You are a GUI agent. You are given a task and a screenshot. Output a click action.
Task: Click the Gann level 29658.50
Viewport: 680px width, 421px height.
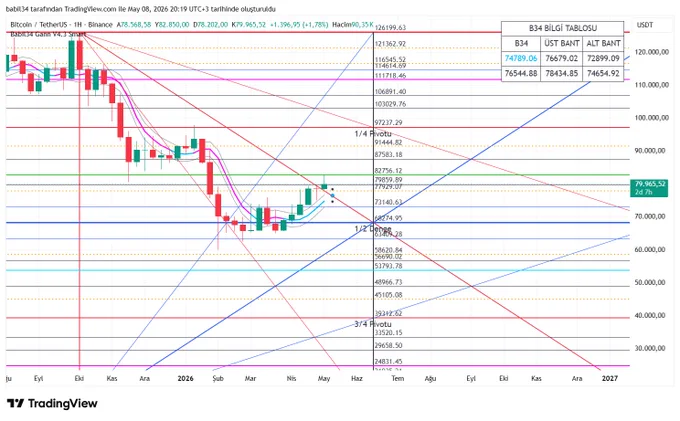(x=389, y=345)
